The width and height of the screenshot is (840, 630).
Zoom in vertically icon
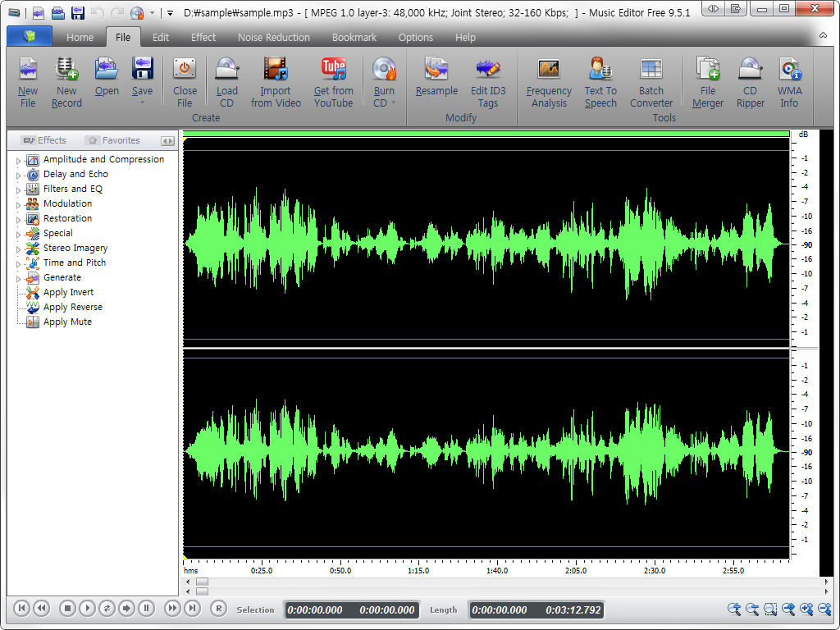807,609
